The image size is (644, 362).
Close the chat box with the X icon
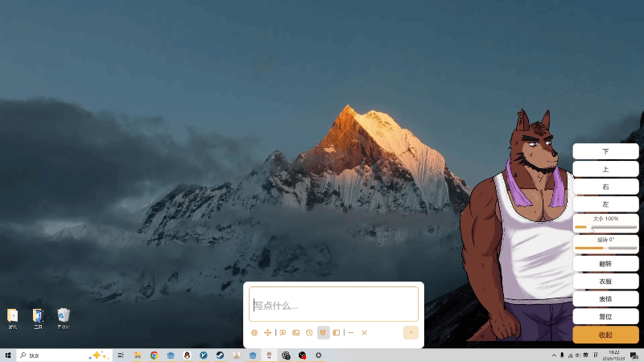(x=365, y=333)
